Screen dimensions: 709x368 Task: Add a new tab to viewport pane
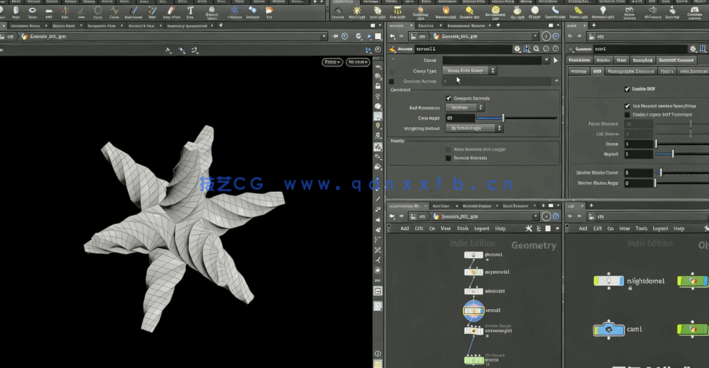click(x=221, y=26)
